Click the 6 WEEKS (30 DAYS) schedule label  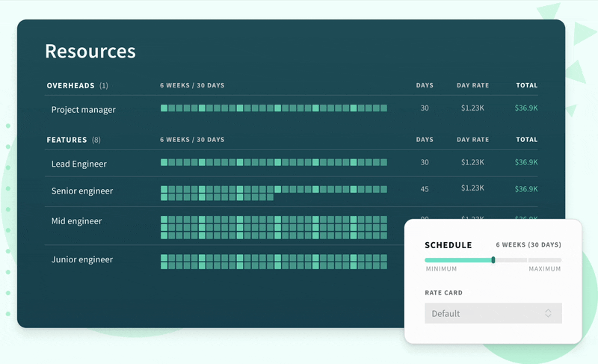click(x=528, y=245)
